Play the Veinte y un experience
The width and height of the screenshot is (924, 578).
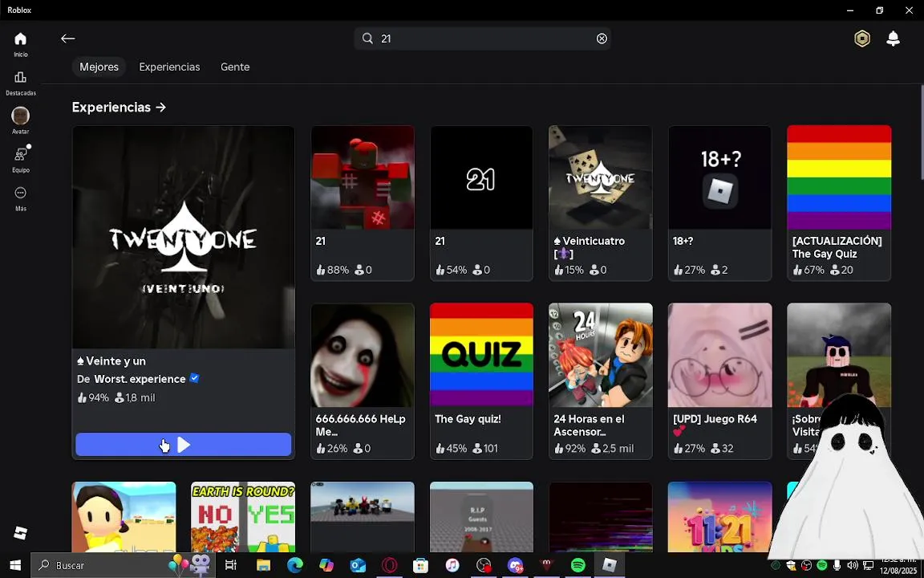183,445
